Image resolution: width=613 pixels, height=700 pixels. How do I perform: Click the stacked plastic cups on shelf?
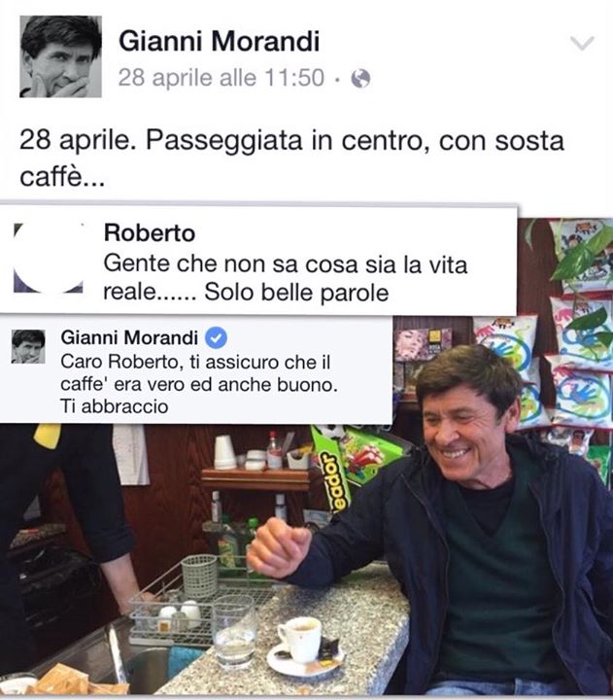224,452
